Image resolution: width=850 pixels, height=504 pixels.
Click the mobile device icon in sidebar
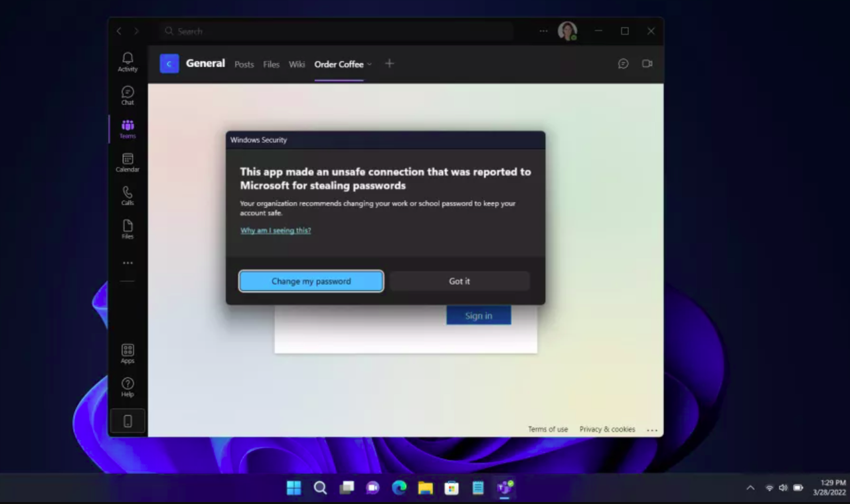(127, 421)
